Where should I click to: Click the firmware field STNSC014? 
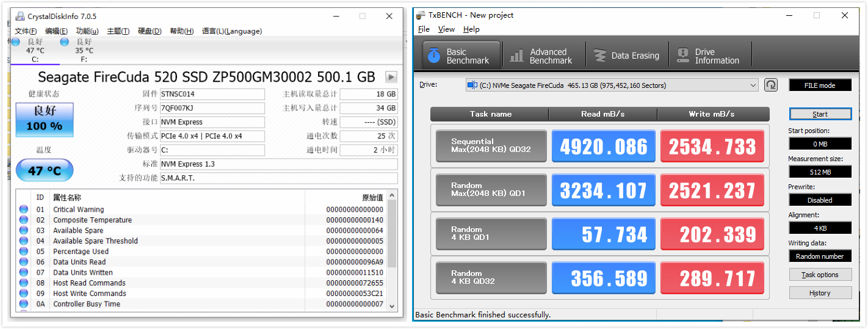click(x=212, y=95)
